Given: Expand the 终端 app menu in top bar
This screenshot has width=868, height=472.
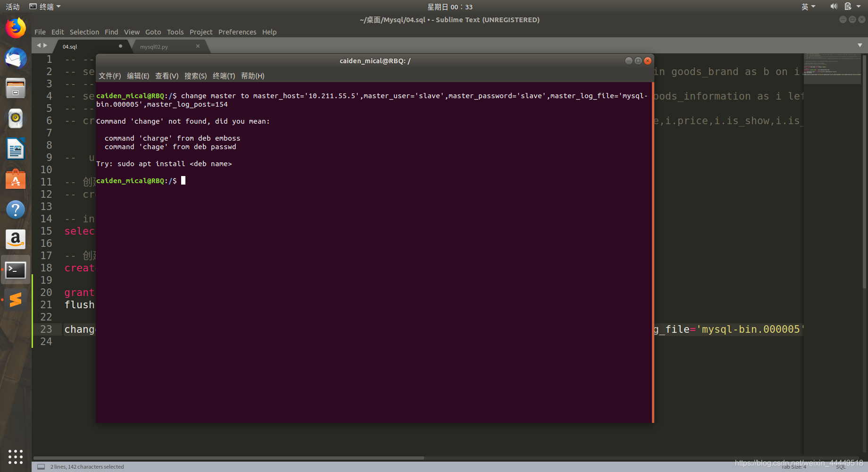Looking at the screenshot, I should [x=45, y=7].
